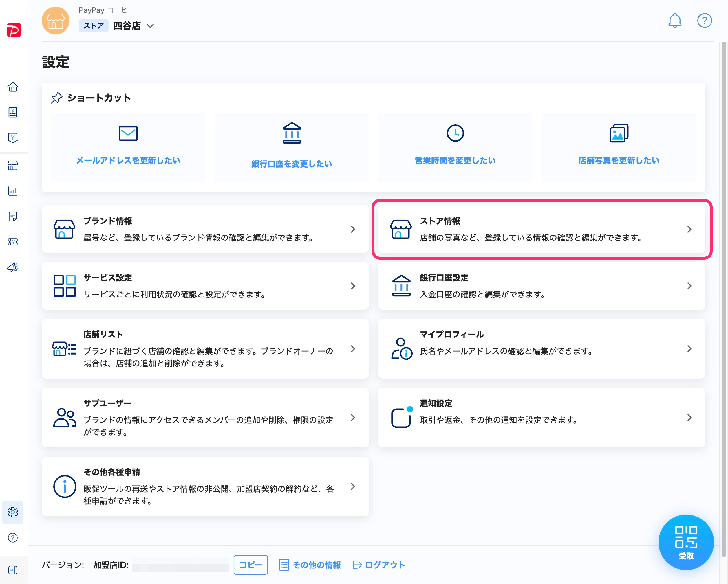Open the top-right help question mark

tap(705, 21)
